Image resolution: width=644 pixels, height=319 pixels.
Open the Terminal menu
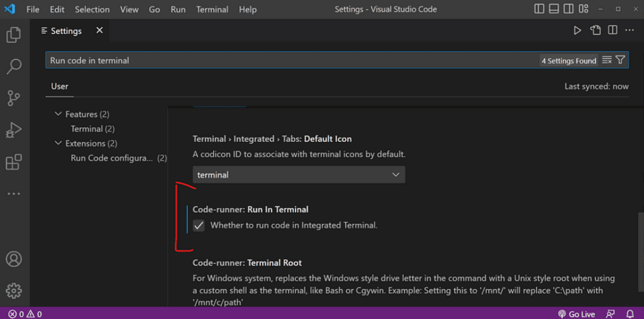212,9
